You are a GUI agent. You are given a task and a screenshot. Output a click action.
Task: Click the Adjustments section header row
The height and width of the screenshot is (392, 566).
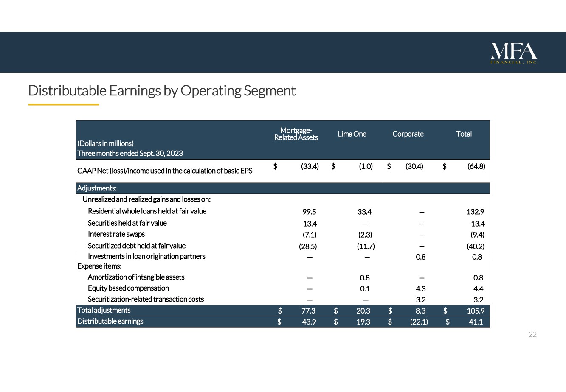97,188
